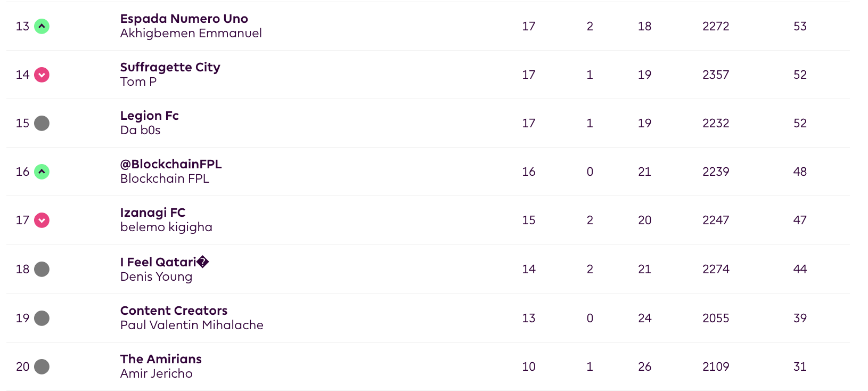Click the red down-arrow icon at rank 14
The height and width of the screenshot is (391, 868).
pos(42,75)
